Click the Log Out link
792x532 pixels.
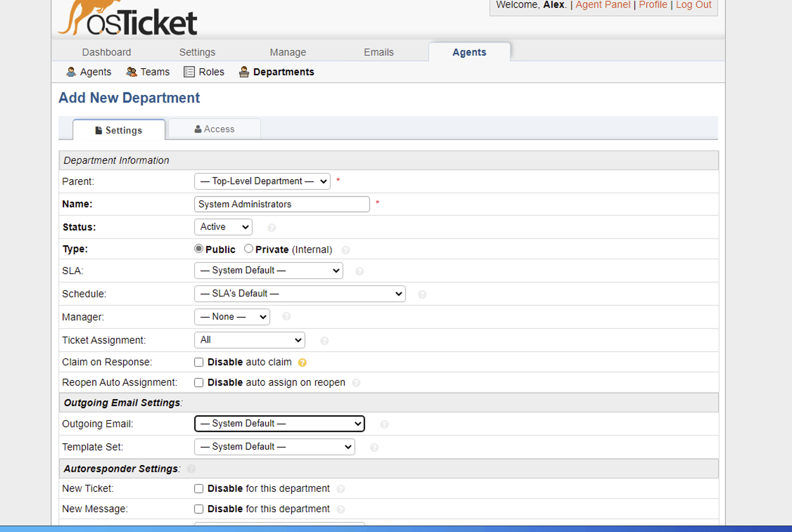point(693,5)
